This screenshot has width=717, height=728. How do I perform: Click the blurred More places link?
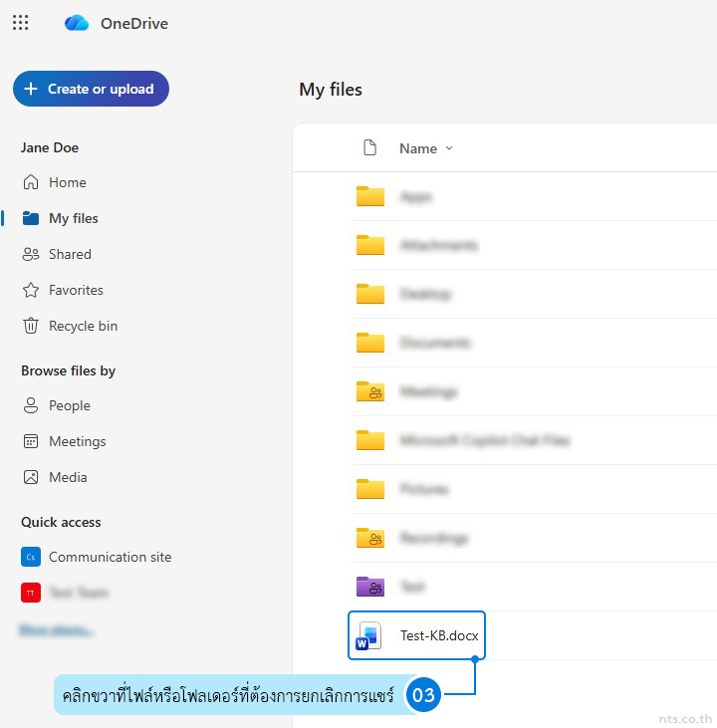[x=56, y=630]
